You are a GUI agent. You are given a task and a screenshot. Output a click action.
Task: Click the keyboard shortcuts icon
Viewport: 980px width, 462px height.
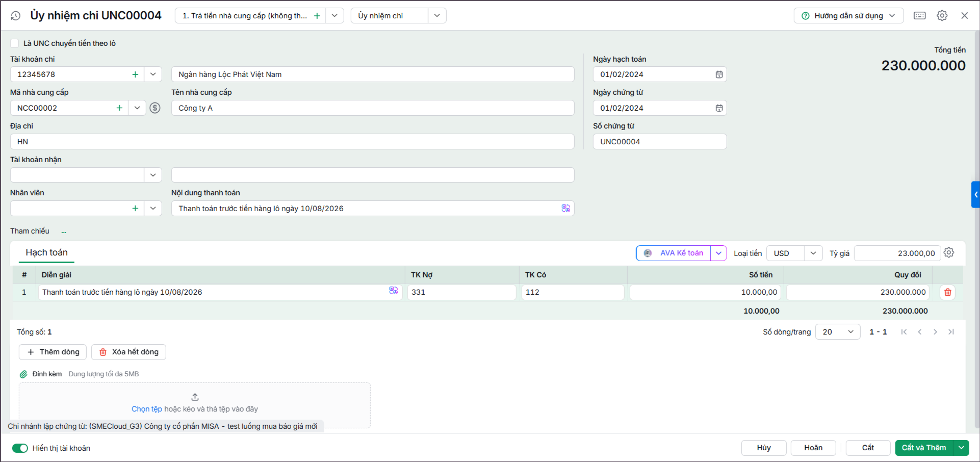919,16
